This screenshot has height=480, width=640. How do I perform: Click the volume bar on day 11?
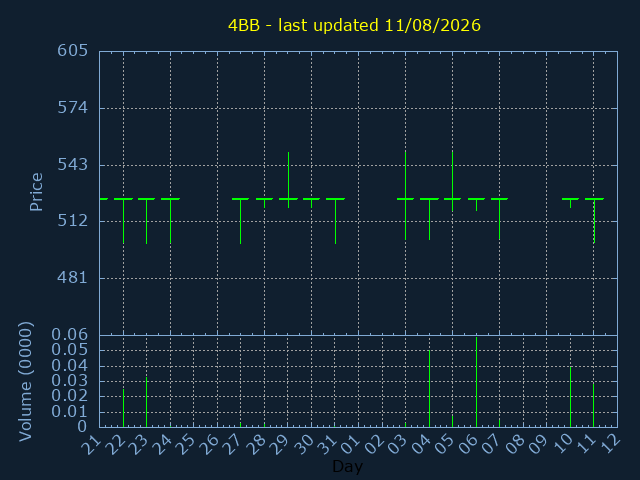pyautogui.click(x=593, y=405)
